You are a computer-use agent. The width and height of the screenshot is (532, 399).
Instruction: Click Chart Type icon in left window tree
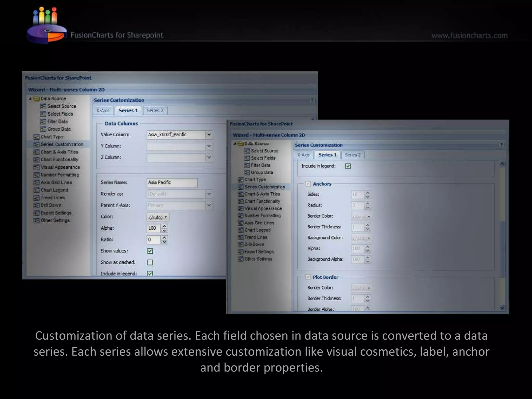(x=36, y=137)
